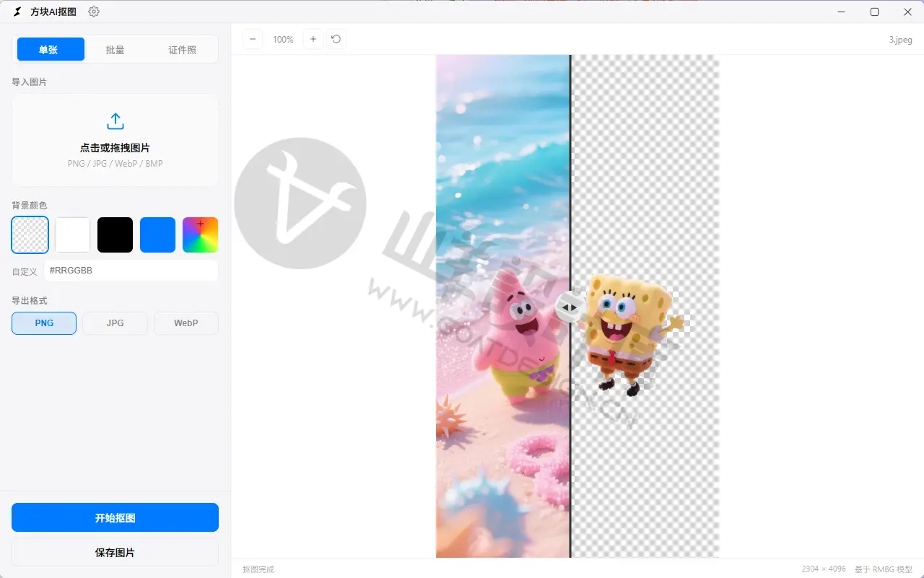This screenshot has height=578, width=924.
Task: Click the 导入图片 section label
Action: (30, 82)
